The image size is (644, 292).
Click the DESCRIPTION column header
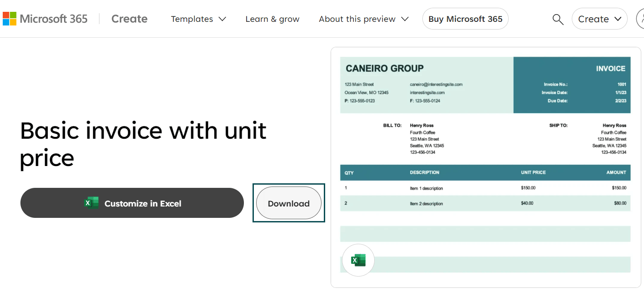click(x=425, y=172)
